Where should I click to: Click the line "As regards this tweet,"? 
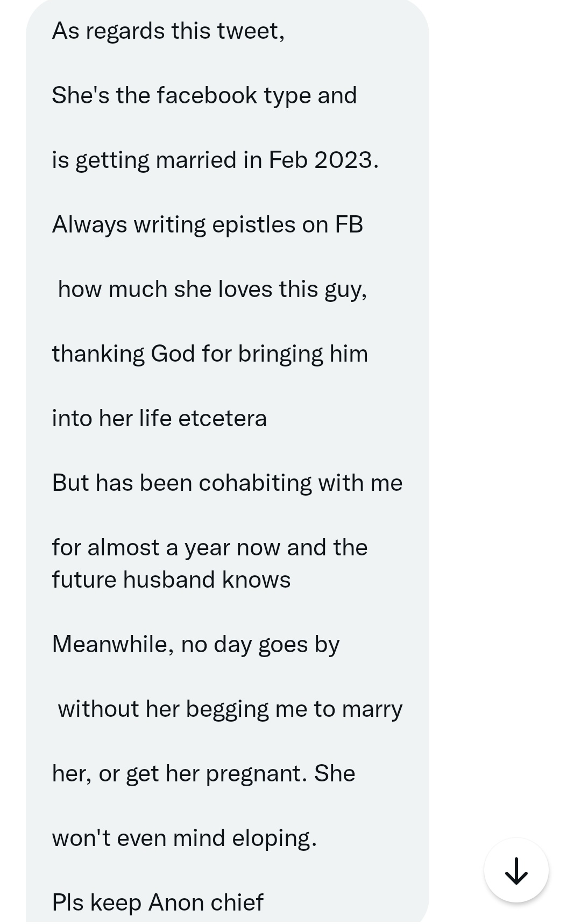(168, 31)
